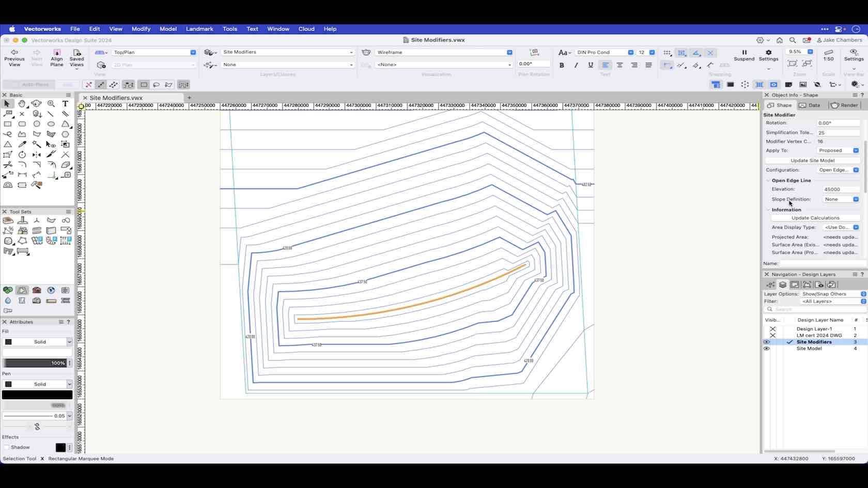Toggle the Shadow effect checkbox
This screenshot has height=488, width=868.
tap(7, 447)
